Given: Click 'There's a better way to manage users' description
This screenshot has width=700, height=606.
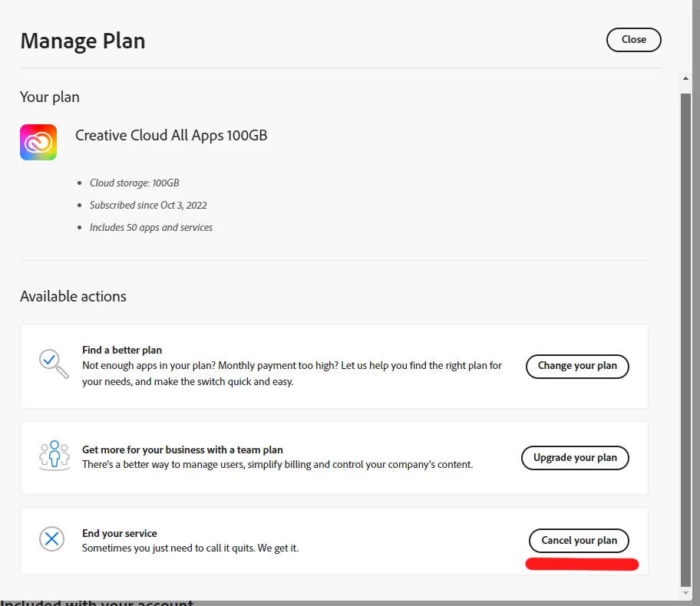Looking at the screenshot, I should (277, 465).
